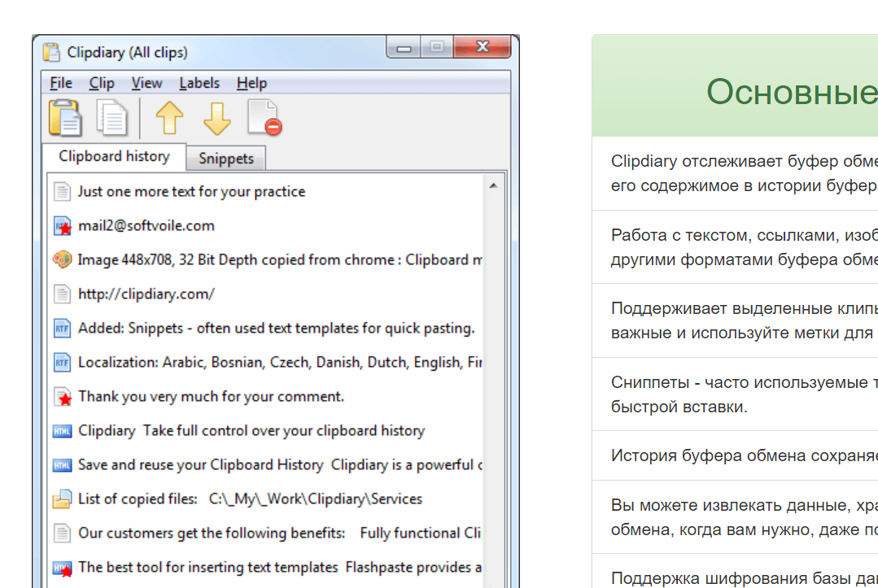The image size is (878, 588).
Task: Click HTML icon beside 'Clipdiary Take full control'
Action: (x=62, y=431)
